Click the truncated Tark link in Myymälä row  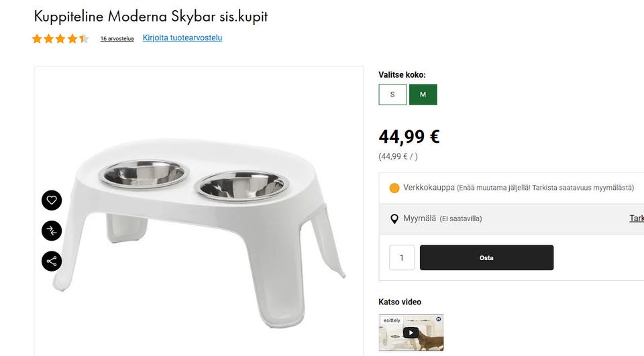pos(636,219)
